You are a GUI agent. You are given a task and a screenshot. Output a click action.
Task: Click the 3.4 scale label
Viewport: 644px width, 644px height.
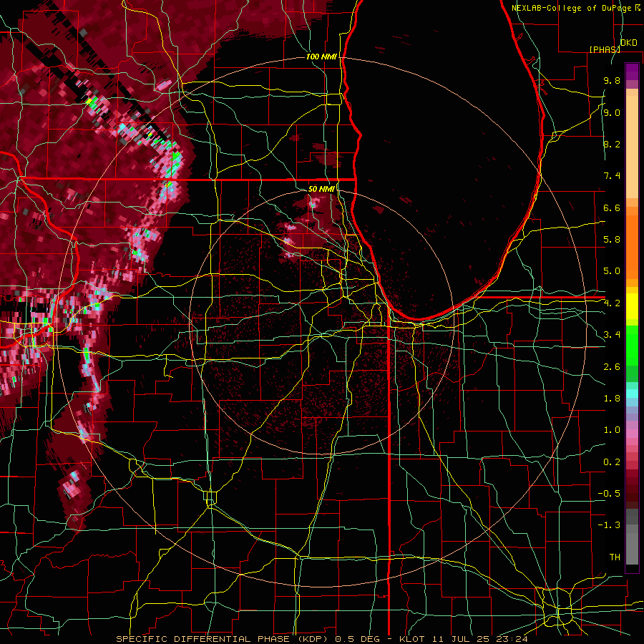(x=612, y=335)
